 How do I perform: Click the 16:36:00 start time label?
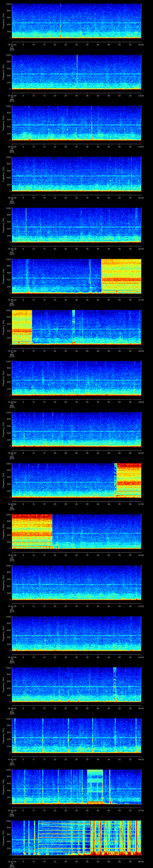coord(12,300)
